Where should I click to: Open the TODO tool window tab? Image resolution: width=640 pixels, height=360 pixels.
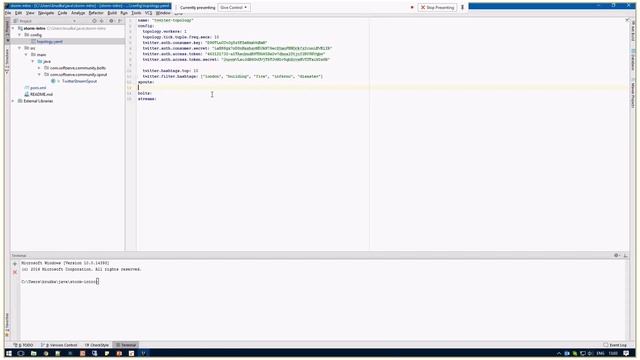tap(23, 345)
